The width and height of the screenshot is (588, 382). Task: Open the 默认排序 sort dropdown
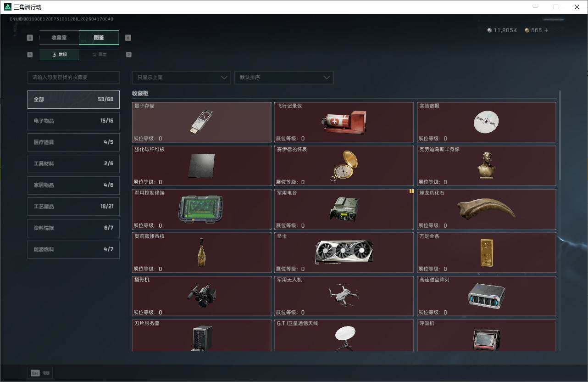[x=284, y=78]
